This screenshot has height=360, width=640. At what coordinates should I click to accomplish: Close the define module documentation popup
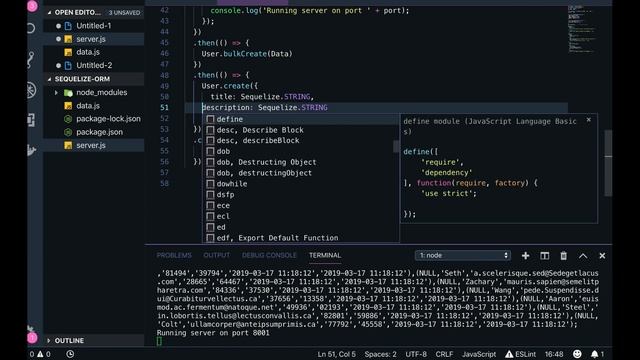(x=589, y=120)
